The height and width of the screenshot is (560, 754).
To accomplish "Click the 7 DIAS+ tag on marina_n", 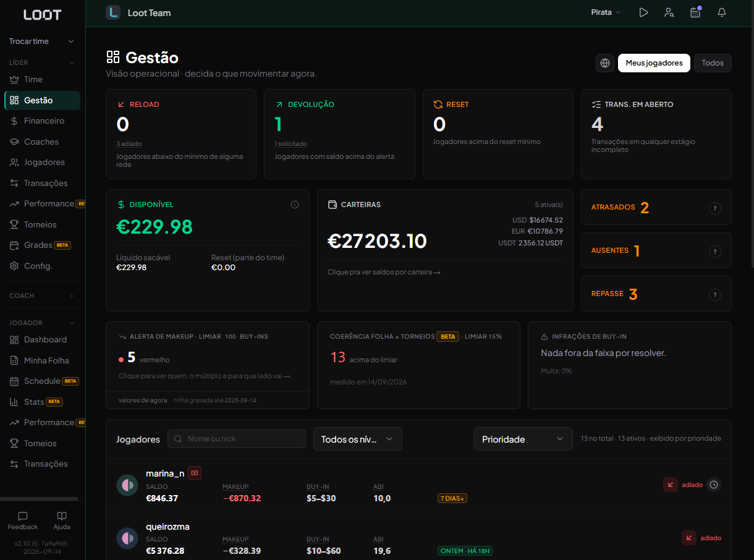I will click(x=452, y=498).
